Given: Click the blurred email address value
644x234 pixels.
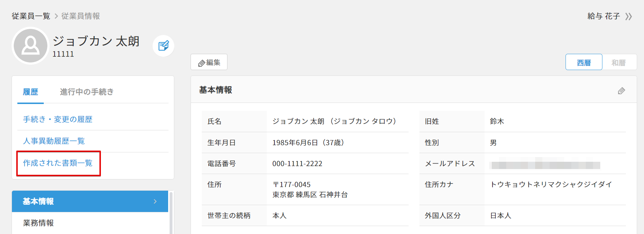Looking at the screenshot, I should point(545,165).
